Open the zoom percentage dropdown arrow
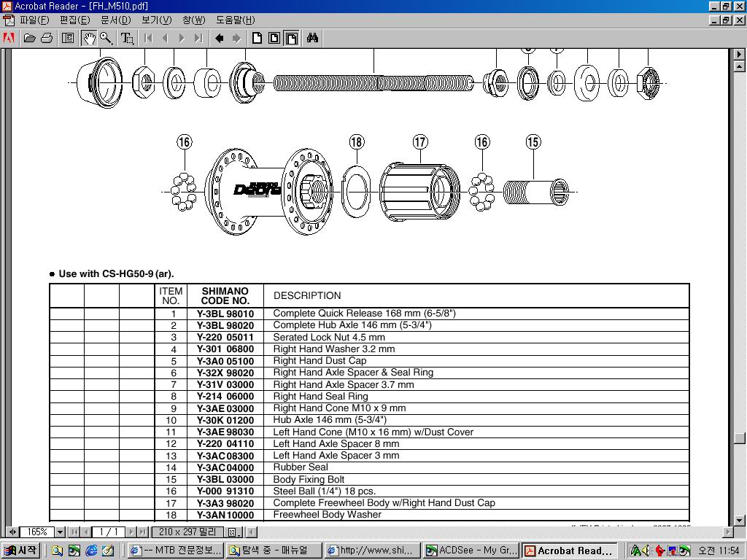This screenshot has width=747, height=560. coord(61,532)
